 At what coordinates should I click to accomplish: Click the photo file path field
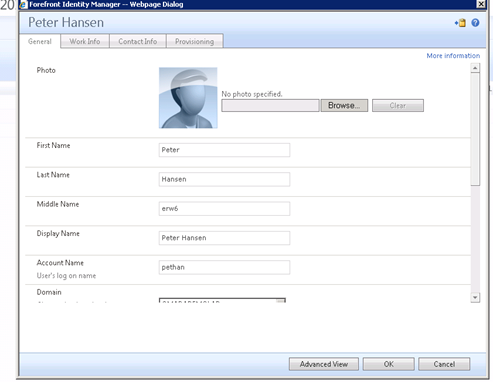[270, 105]
